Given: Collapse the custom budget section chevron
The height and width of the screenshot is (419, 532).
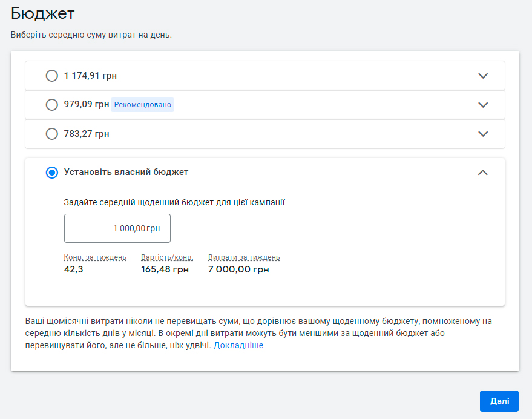Looking at the screenshot, I should pyautogui.click(x=483, y=173).
